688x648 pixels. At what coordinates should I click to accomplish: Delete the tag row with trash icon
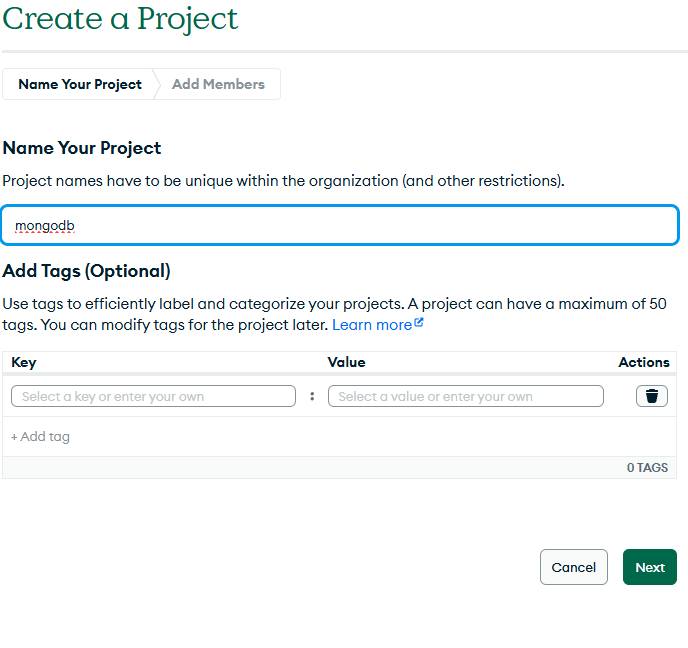pyautogui.click(x=651, y=396)
